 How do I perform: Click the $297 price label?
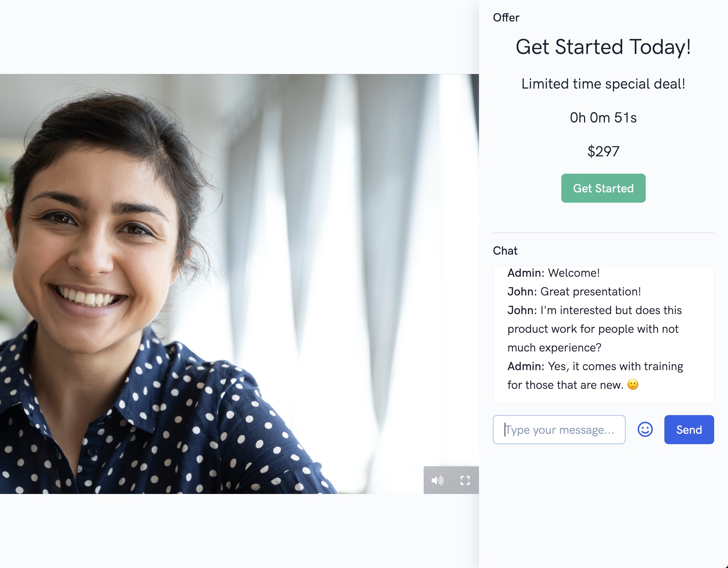(603, 151)
